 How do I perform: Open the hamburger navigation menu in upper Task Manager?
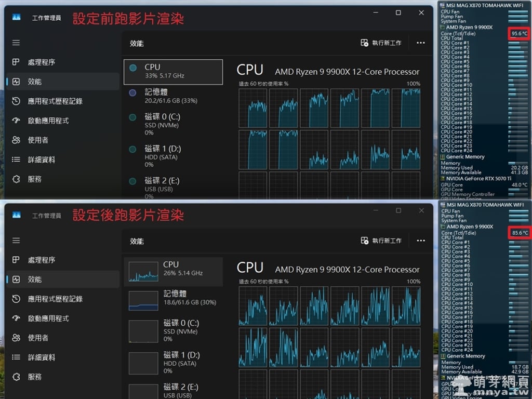tap(16, 43)
